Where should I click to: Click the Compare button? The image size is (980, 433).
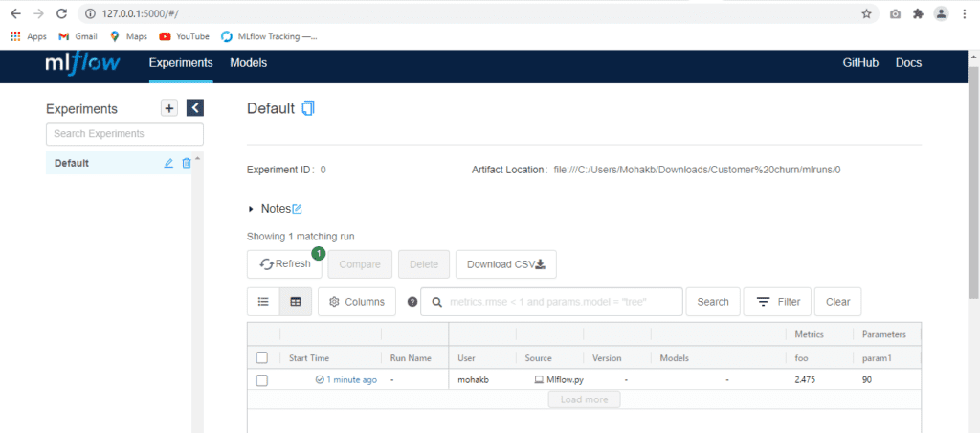pos(360,264)
